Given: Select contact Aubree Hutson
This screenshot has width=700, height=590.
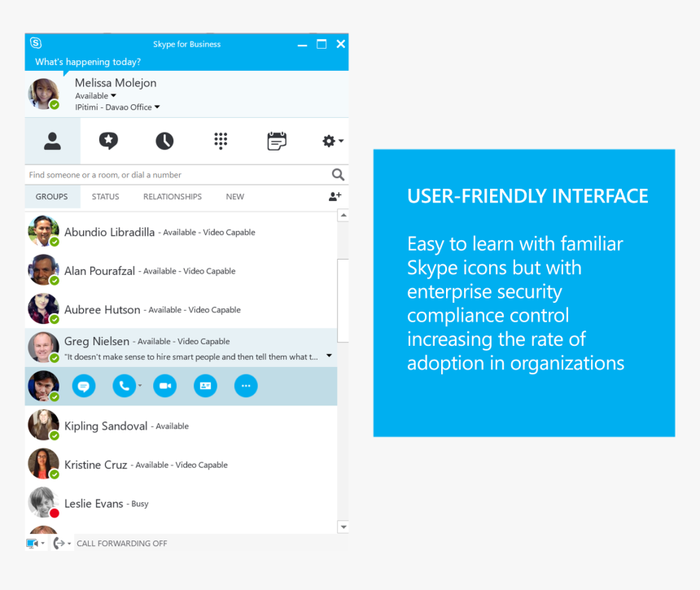Looking at the screenshot, I should point(181,310).
